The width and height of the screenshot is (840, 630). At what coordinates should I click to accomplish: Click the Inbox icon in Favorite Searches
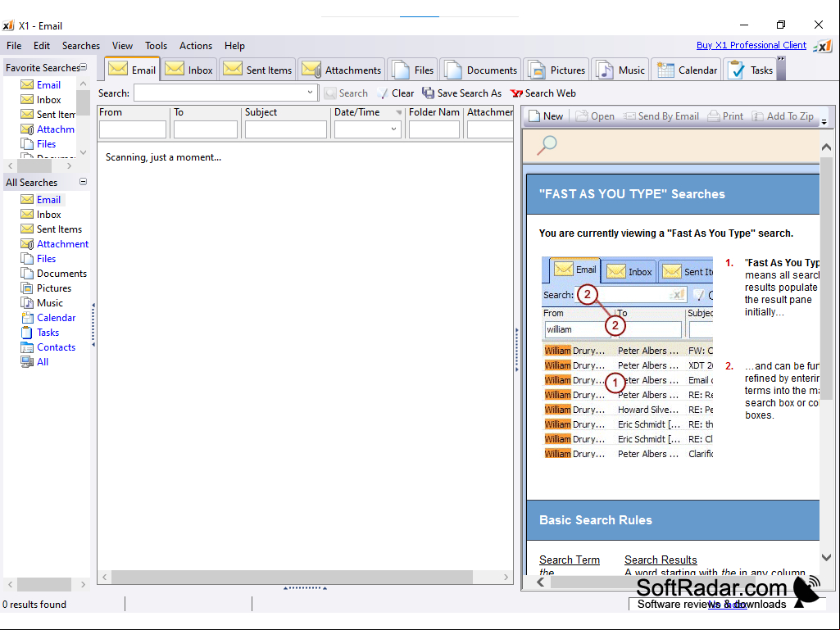(27, 100)
